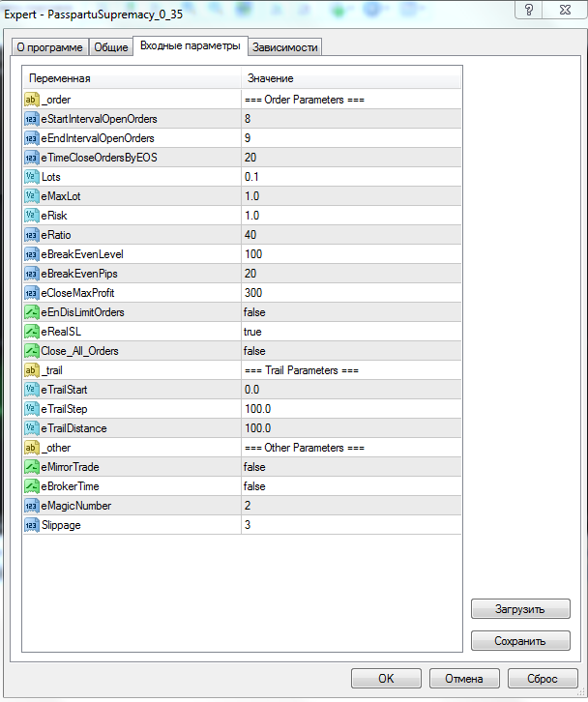This screenshot has width=588, height=702.
Task: Click the Сохранить button
Action: pos(520,641)
